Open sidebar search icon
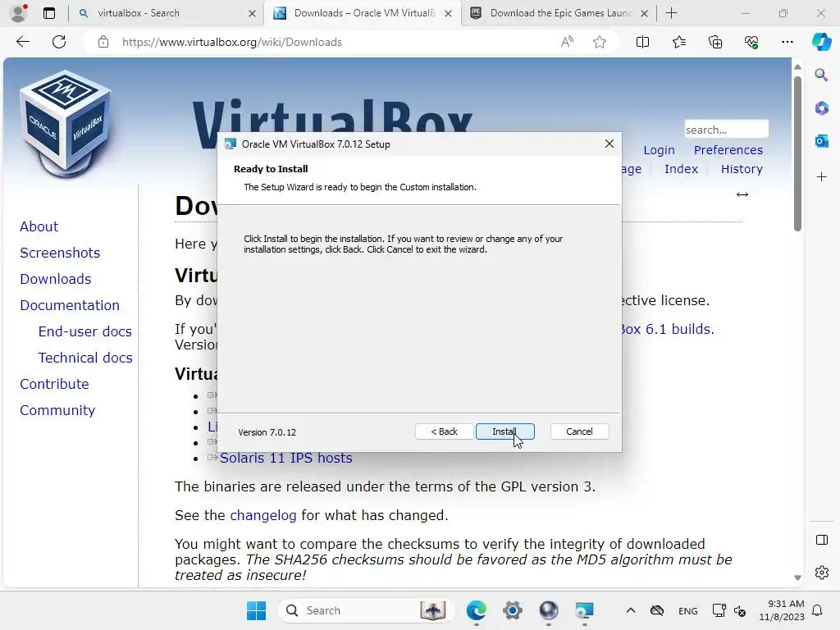 821,75
